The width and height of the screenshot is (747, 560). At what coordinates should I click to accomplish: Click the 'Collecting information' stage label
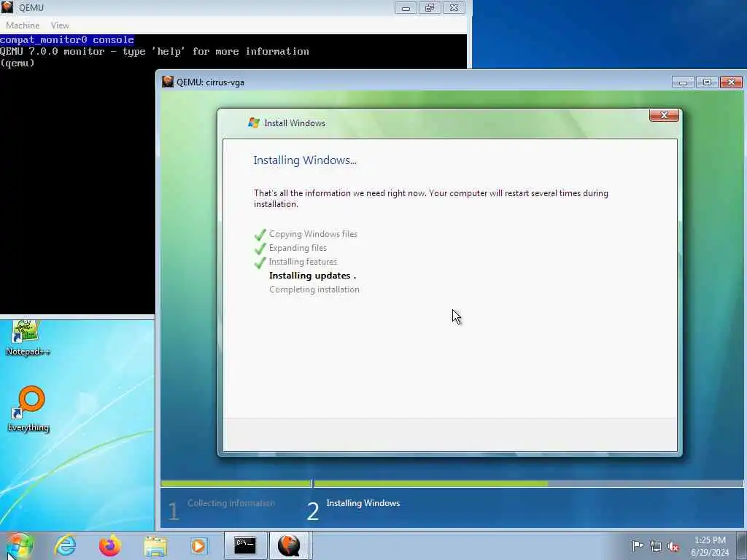[x=231, y=503]
